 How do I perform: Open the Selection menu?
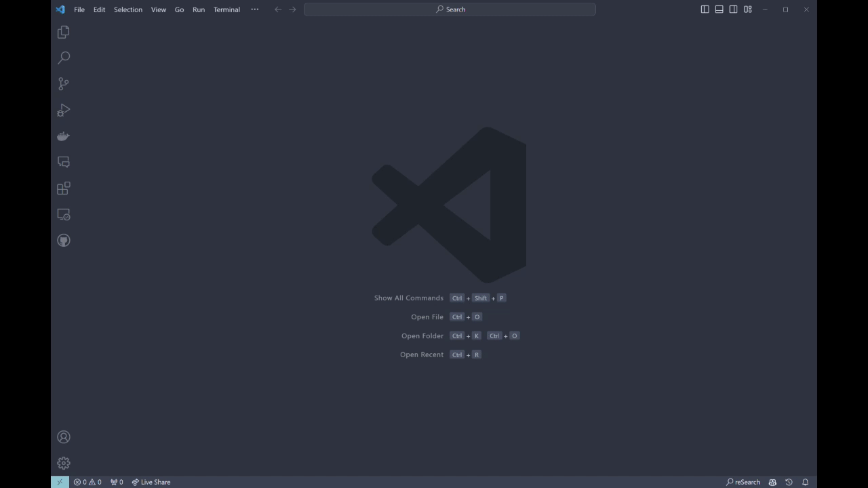point(128,9)
